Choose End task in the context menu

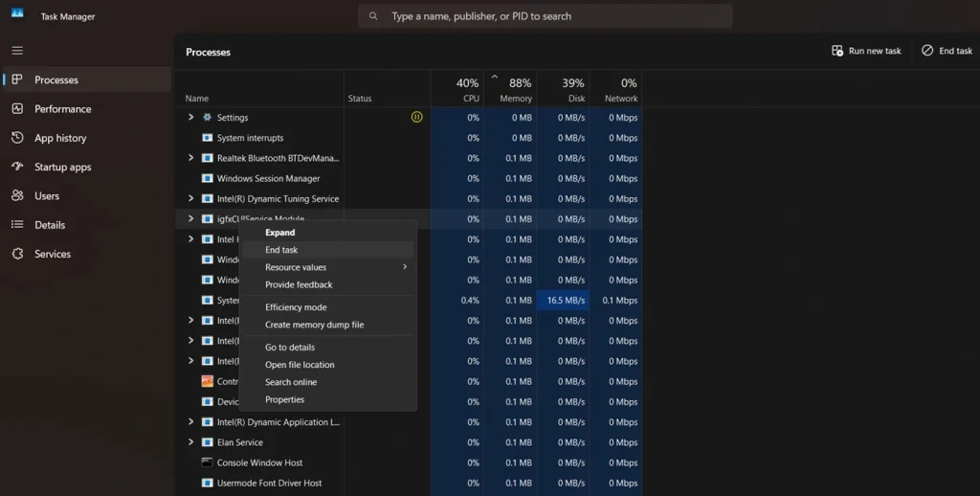pyautogui.click(x=328, y=250)
